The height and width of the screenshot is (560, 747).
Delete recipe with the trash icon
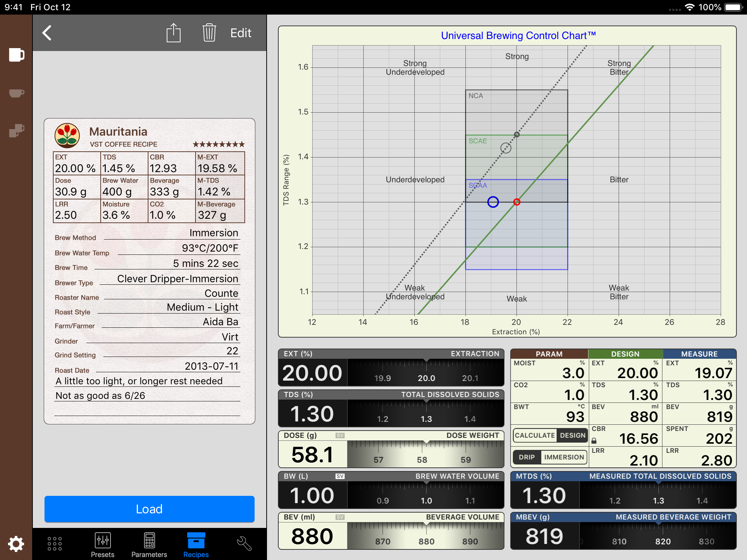[209, 33]
